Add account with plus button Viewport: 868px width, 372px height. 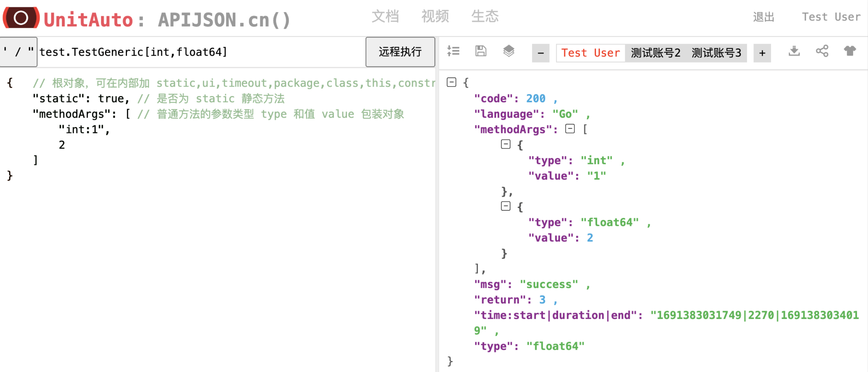762,53
